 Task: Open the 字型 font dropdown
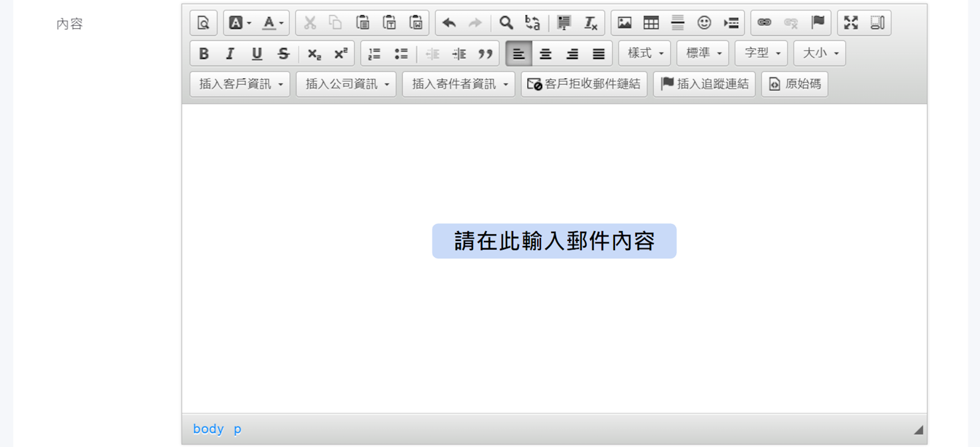761,53
